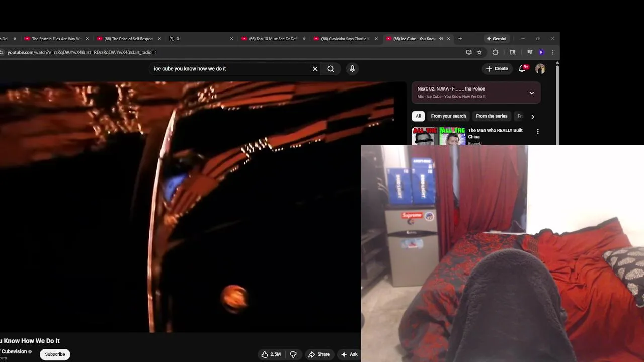Image resolution: width=644 pixels, height=362 pixels.
Task: Open Chrome three-dot menu
Action: tap(553, 52)
